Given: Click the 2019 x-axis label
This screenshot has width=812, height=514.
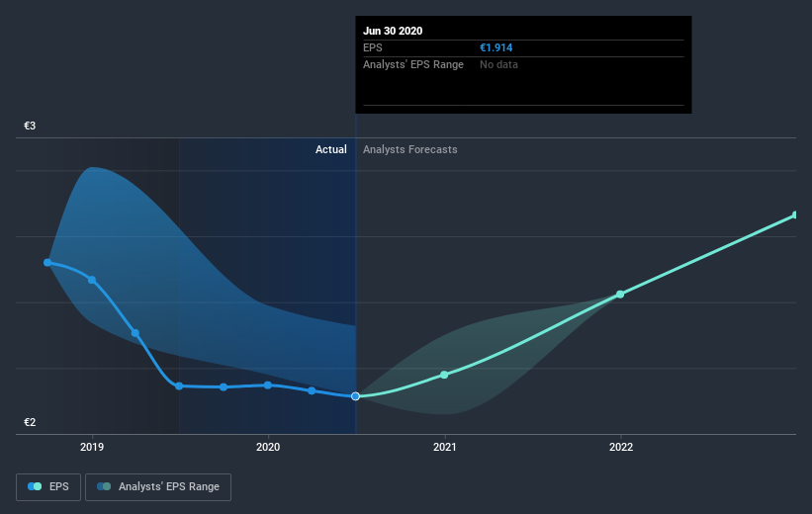Looking at the screenshot, I should click(x=92, y=447).
